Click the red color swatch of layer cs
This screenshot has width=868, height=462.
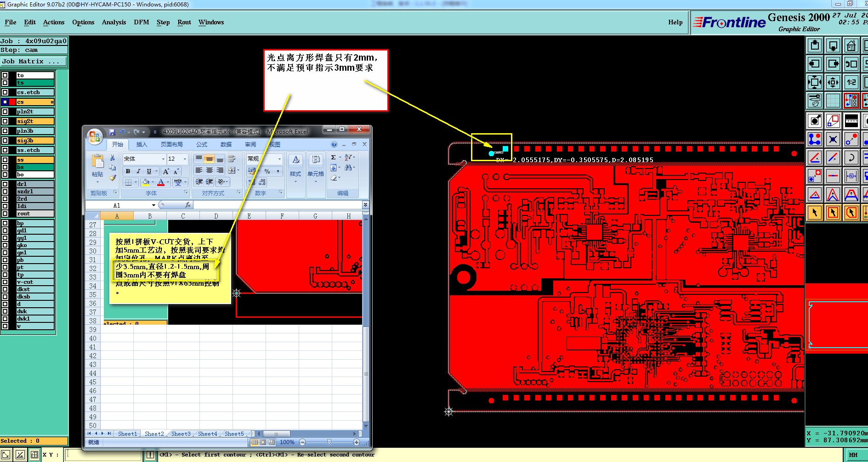pyautogui.click(x=12, y=102)
